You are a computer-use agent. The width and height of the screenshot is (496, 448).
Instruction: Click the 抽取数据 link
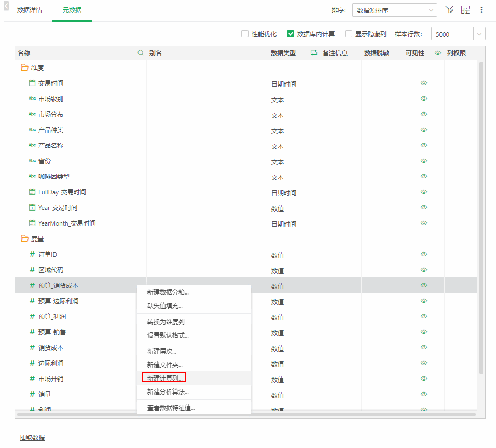click(32, 438)
